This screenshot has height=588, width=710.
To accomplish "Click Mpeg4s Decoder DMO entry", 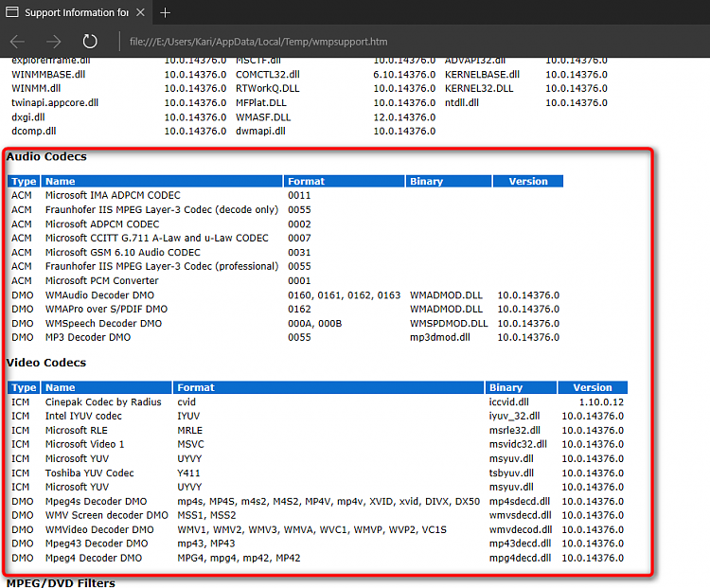I will click(96, 502).
